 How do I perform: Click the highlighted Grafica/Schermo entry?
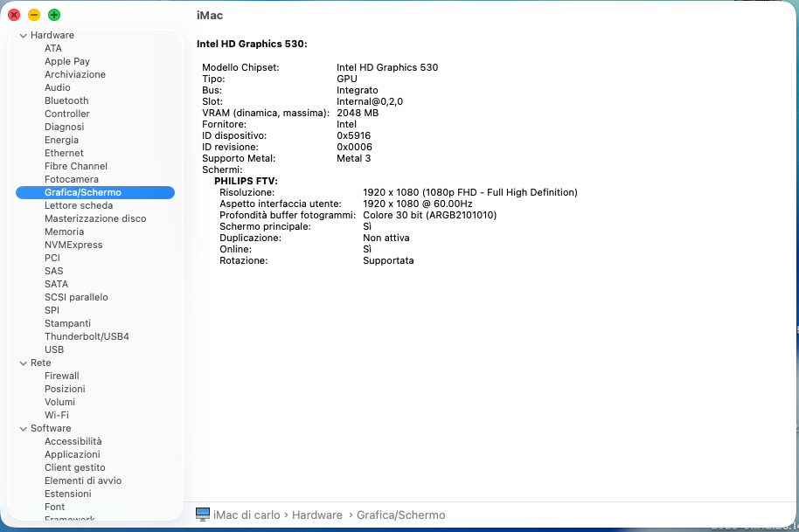(x=95, y=192)
